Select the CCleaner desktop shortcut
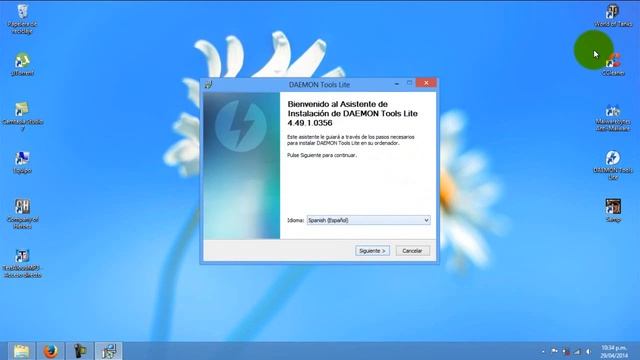 click(613, 64)
